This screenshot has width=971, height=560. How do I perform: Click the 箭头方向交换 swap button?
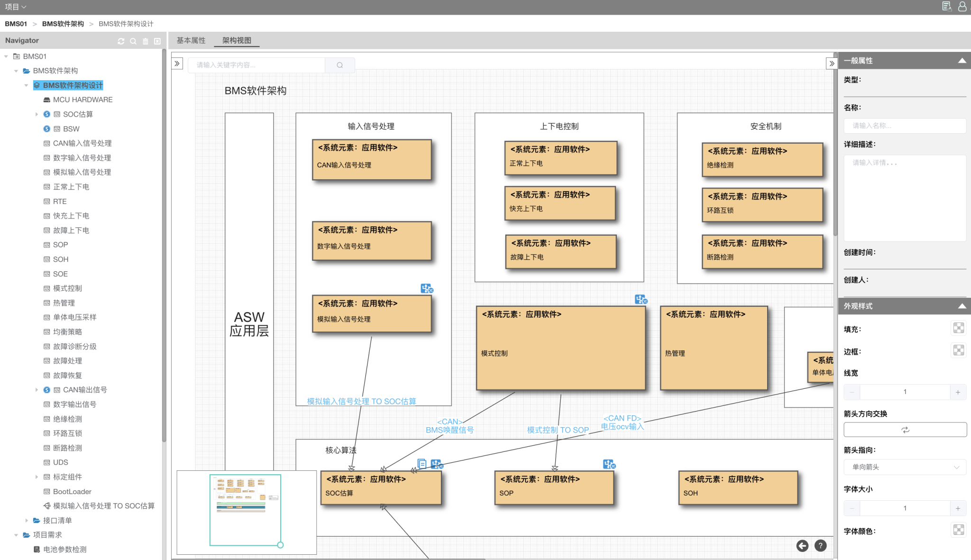[905, 430]
